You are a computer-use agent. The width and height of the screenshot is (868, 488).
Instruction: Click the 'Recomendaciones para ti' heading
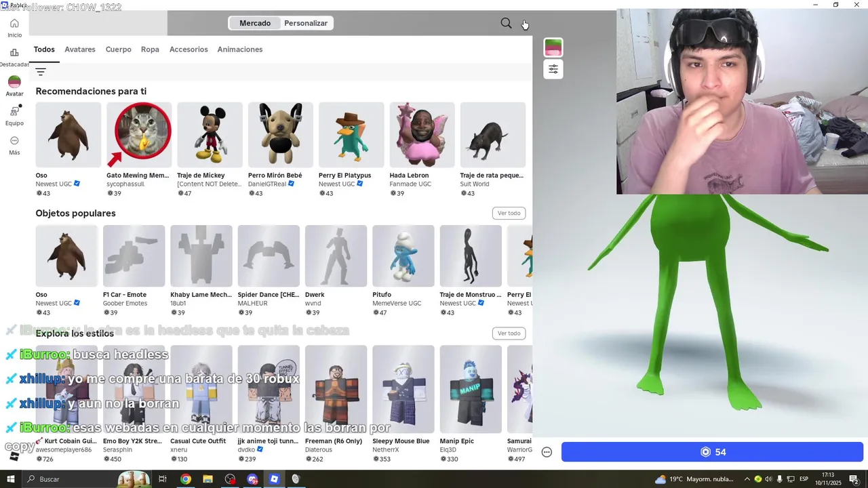coord(91,91)
